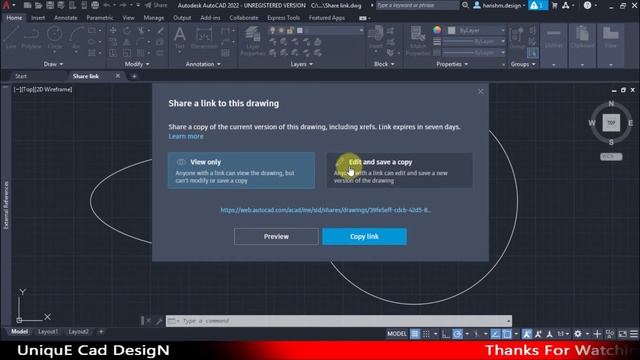Click the Save icon in quick access toolbar

point(49,5)
